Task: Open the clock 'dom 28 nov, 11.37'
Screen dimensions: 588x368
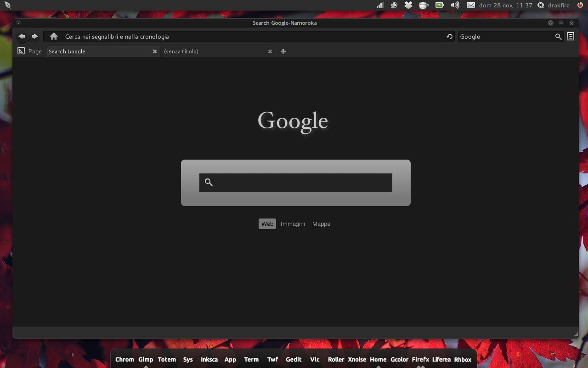Action: [505, 6]
